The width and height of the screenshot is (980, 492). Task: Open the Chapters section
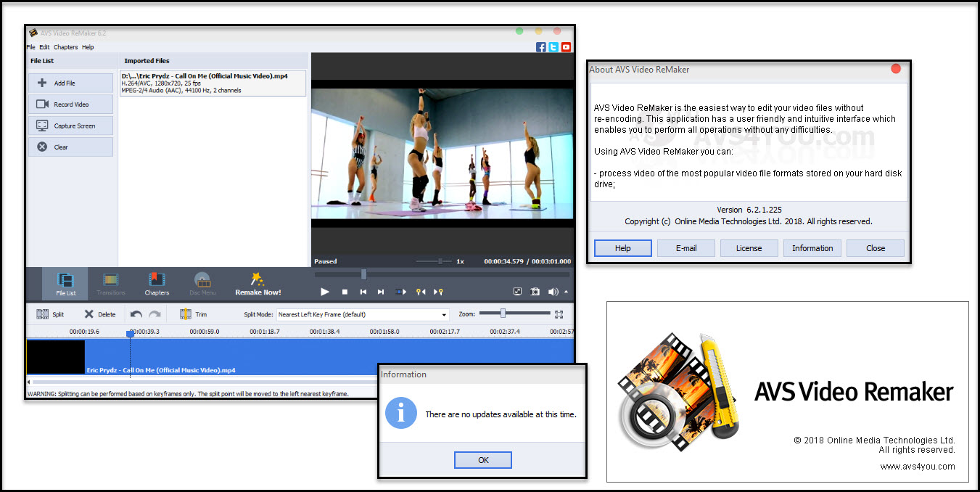157,284
